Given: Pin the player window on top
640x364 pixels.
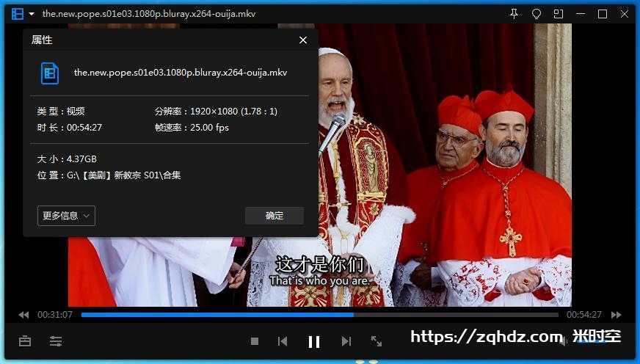Looking at the screenshot, I should (514, 14).
